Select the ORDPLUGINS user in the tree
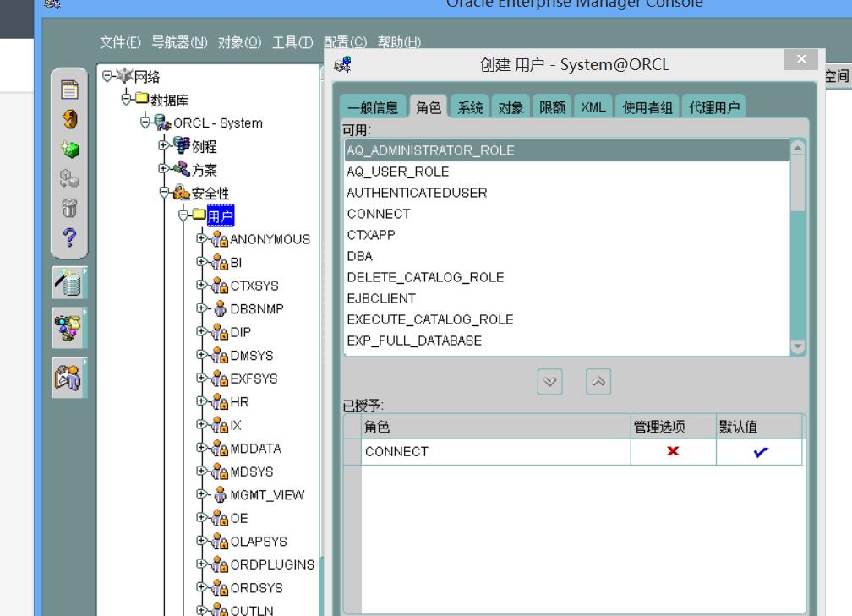852x616 pixels. (272, 564)
